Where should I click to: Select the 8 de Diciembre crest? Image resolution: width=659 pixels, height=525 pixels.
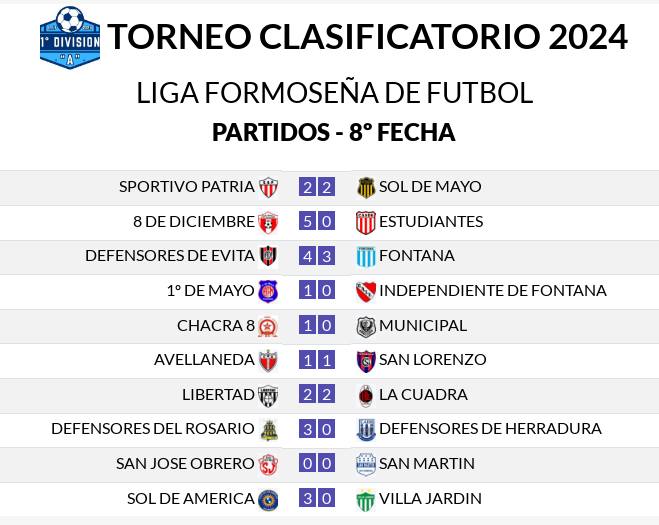tap(268, 222)
